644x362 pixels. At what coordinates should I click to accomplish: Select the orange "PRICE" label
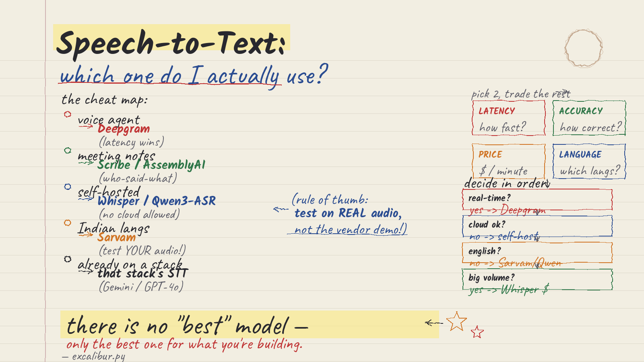pos(490,154)
